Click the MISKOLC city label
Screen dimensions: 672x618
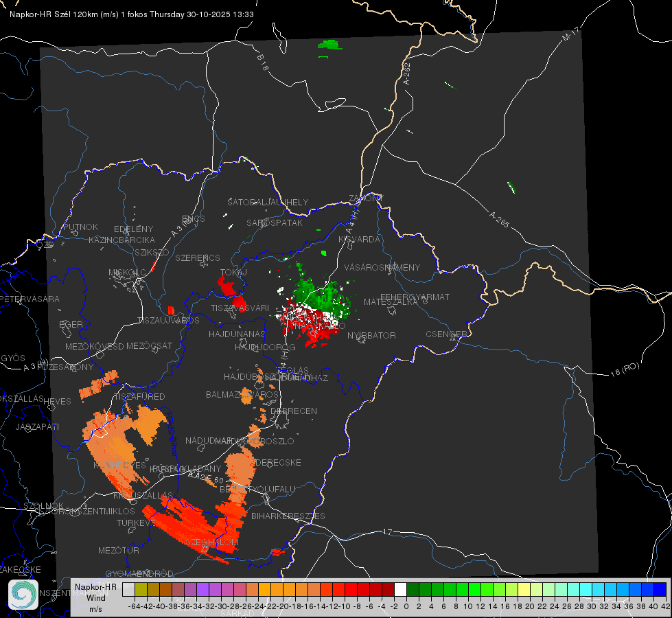click(127, 273)
